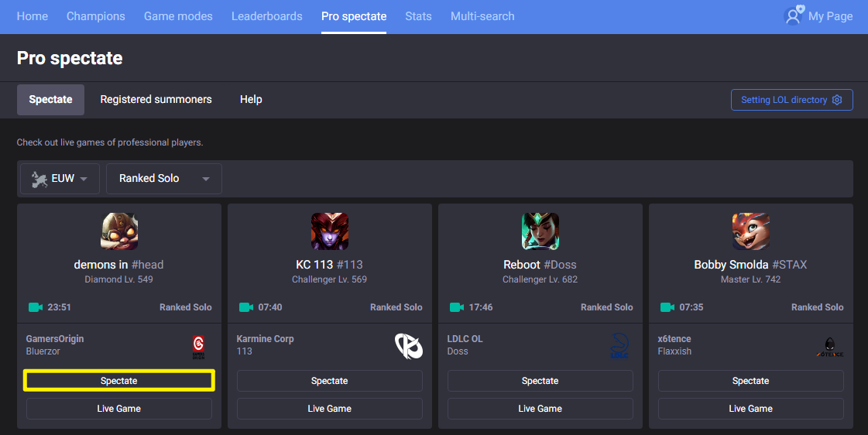Open KC 113 champion portrait
The width and height of the screenshot is (868, 435).
(330, 231)
